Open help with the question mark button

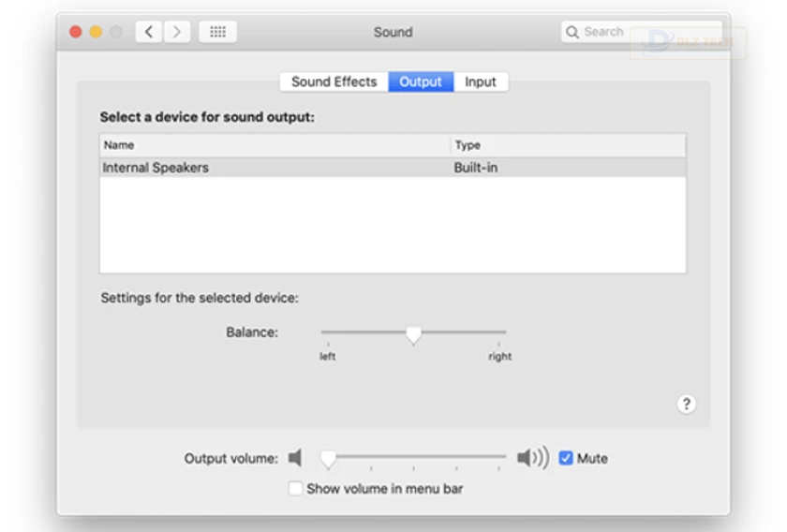pos(686,404)
